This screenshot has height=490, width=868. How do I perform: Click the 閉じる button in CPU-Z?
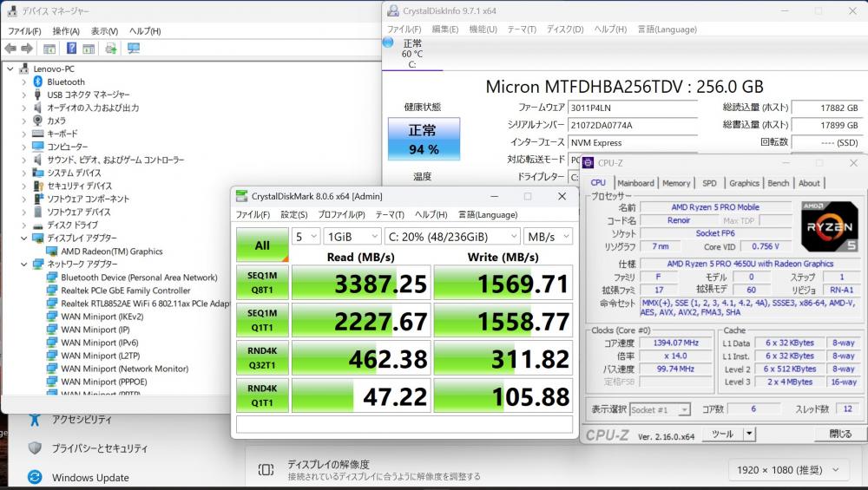coord(839,434)
